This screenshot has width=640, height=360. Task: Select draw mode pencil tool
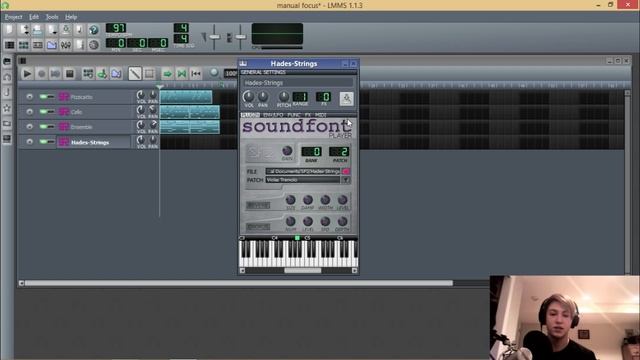coord(135,73)
